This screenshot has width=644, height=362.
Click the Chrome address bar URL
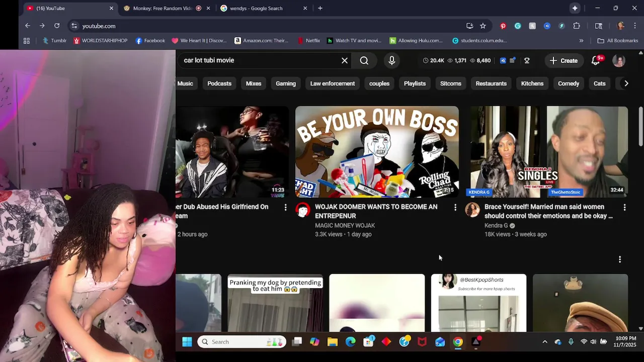[99, 26]
